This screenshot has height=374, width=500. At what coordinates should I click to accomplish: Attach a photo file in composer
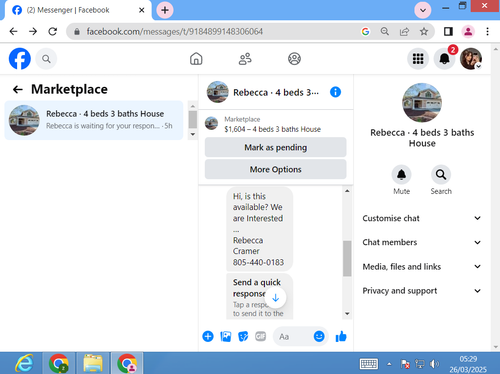click(x=226, y=336)
